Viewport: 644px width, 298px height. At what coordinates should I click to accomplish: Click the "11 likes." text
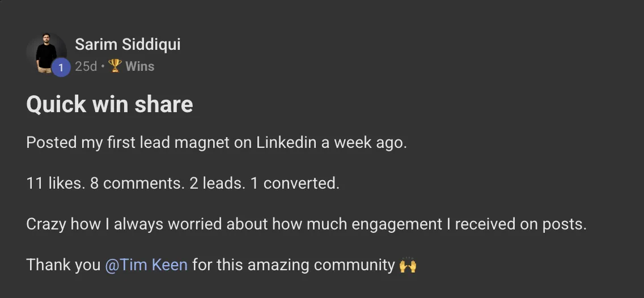pyautogui.click(x=56, y=184)
